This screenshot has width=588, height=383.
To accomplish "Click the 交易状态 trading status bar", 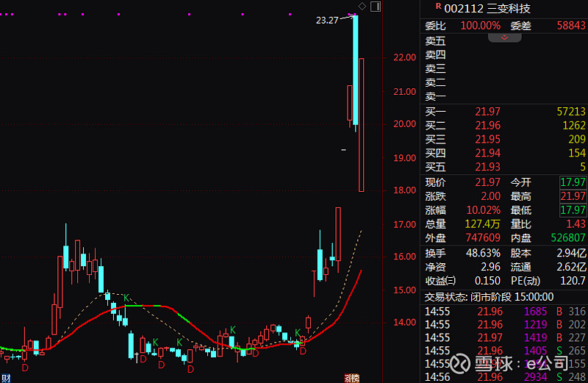I will coord(506,297).
